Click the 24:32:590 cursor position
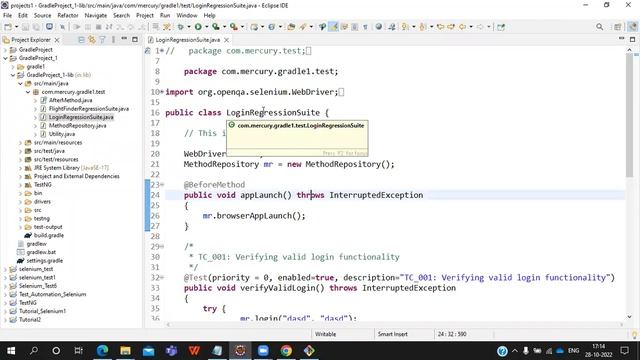This screenshot has height=360, width=640. point(452,334)
